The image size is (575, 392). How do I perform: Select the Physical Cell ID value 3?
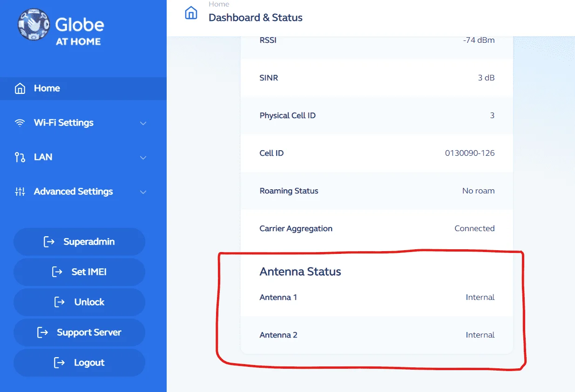pos(492,115)
